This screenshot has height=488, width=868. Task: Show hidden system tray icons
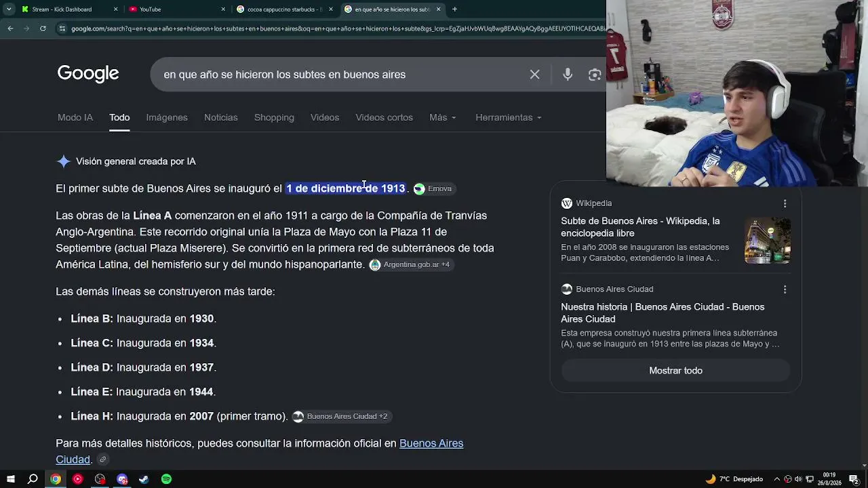pos(777,479)
